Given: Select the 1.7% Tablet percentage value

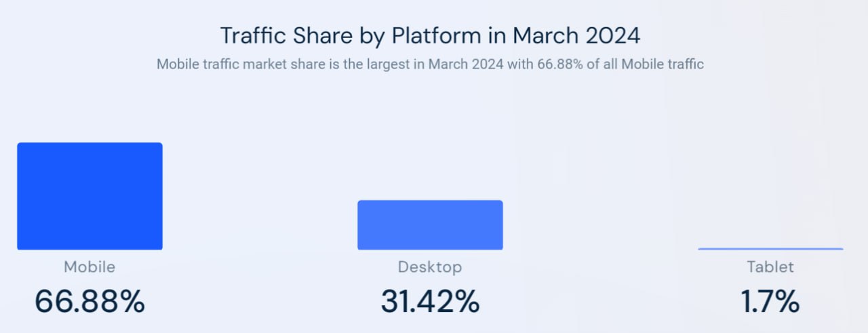Looking at the screenshot, I should tap(770, 302).
